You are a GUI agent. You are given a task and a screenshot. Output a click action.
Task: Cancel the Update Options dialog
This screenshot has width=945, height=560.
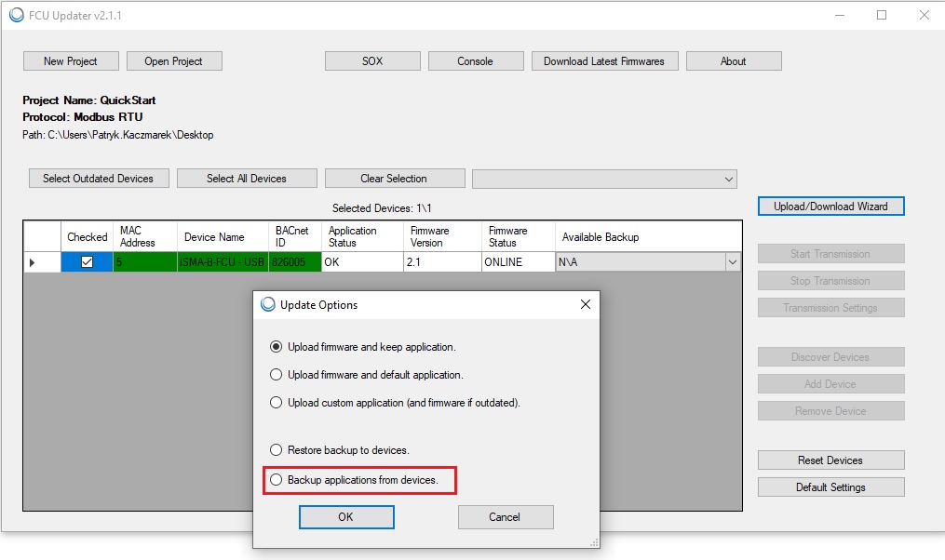505,517
